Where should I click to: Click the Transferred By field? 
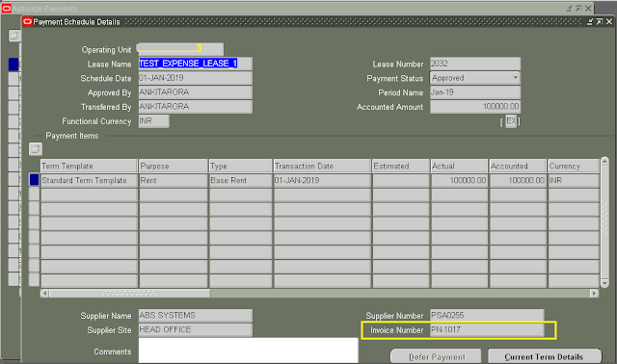click(x=195, y=107)
